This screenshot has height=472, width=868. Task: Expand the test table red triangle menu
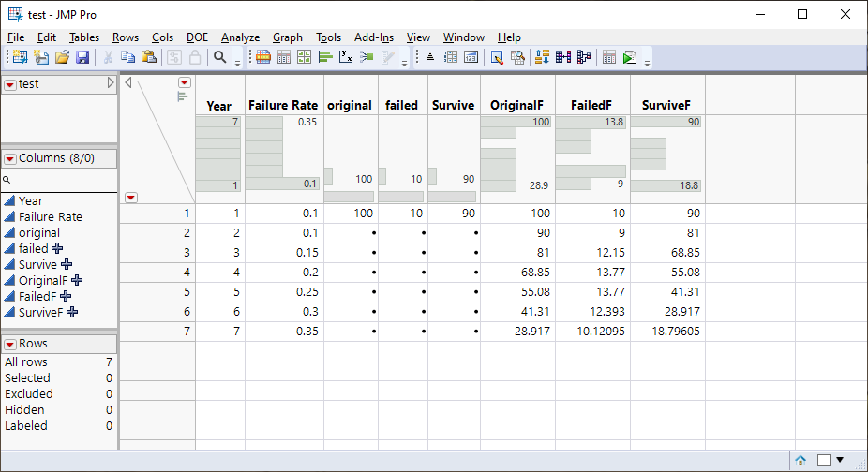(x=10, y=84)
